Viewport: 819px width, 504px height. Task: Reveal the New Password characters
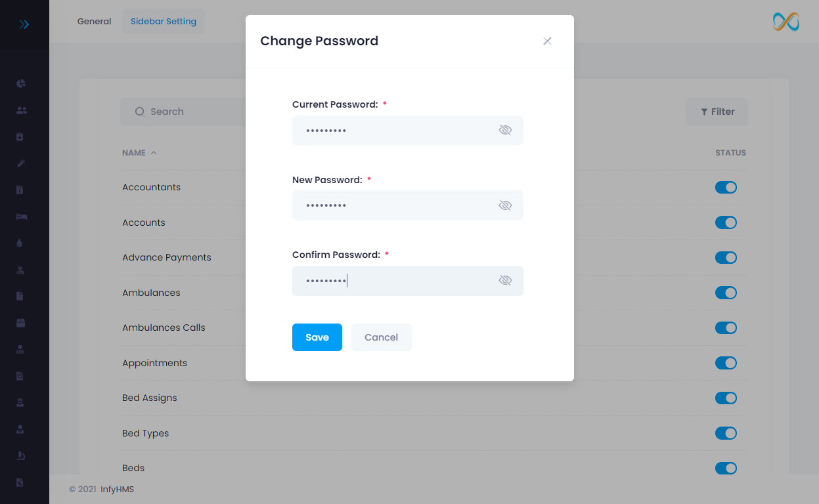pos(505,205)
